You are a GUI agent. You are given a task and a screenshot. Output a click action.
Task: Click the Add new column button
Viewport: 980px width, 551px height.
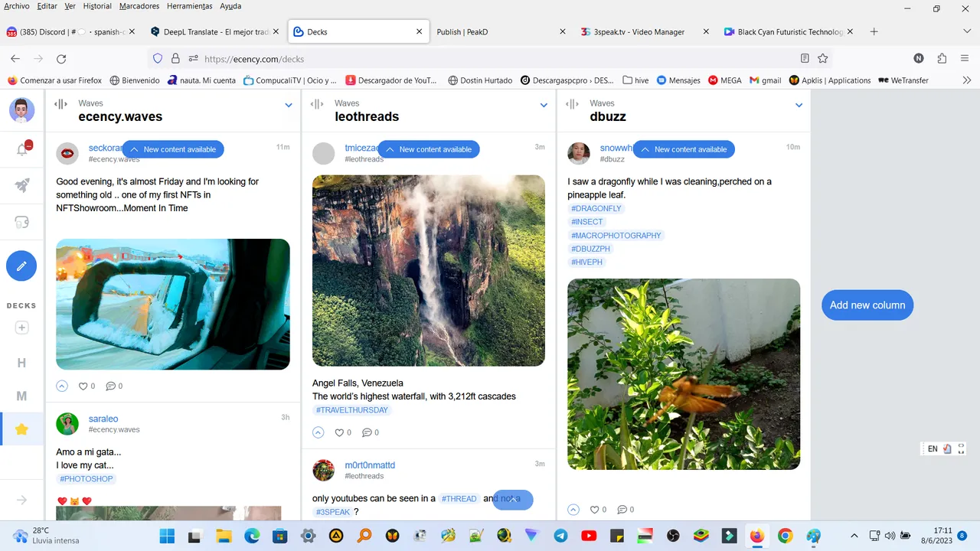pyautogui.click(x=867, y=305)
